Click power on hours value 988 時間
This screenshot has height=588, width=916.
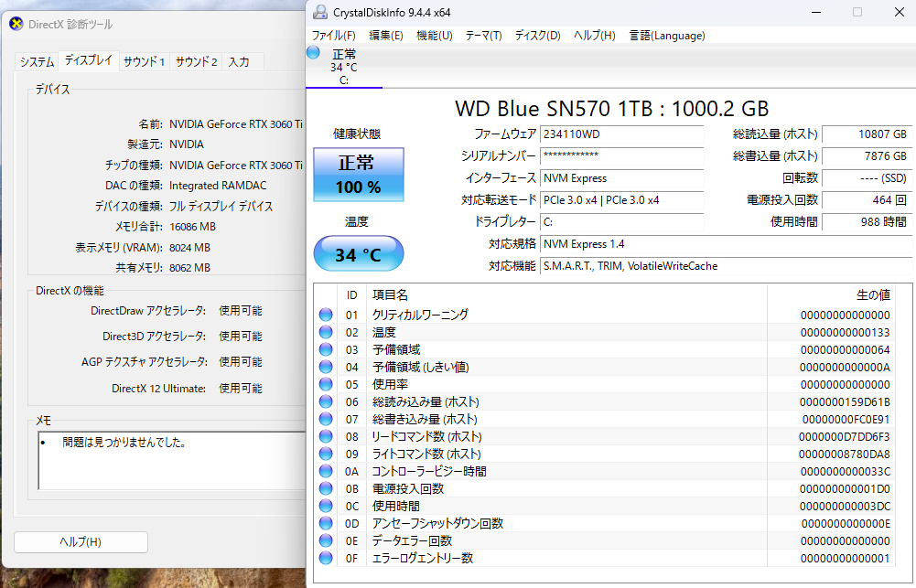[x=867, y=222]
